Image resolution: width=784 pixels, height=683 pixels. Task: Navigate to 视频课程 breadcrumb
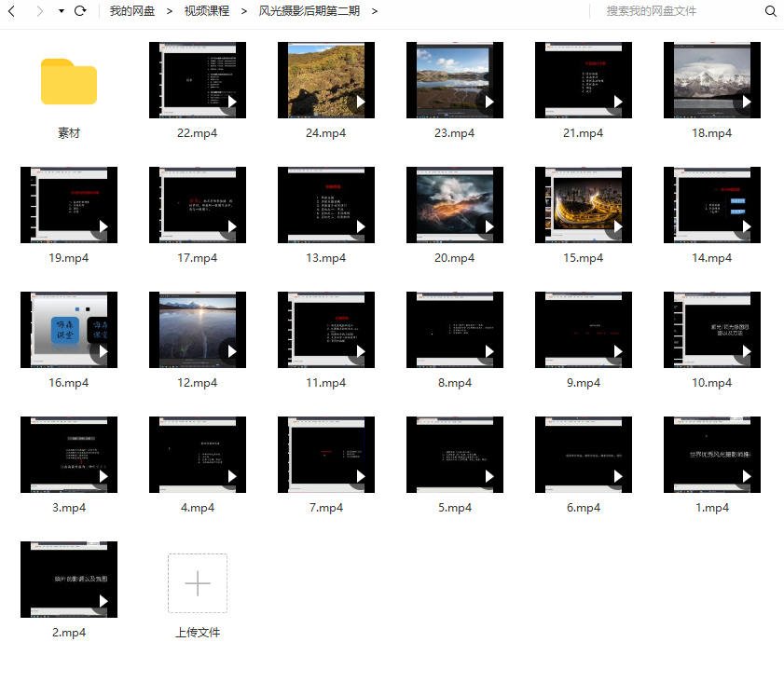coord(206,11)
